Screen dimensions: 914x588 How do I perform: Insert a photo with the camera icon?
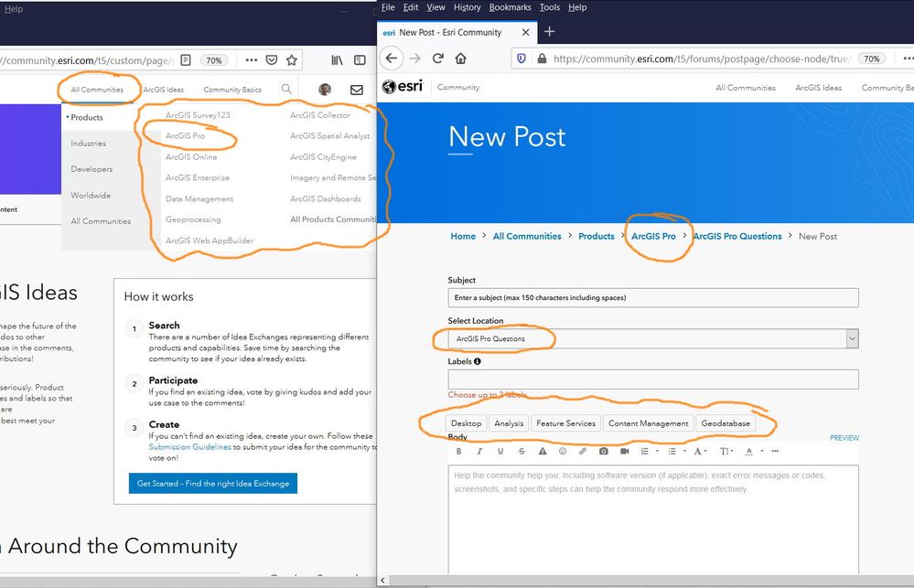(603, 451)
